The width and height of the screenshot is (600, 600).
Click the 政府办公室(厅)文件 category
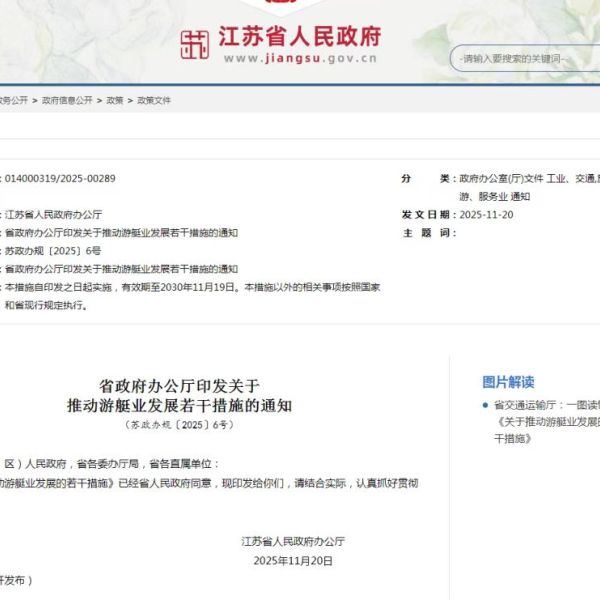tap(500, 179)
